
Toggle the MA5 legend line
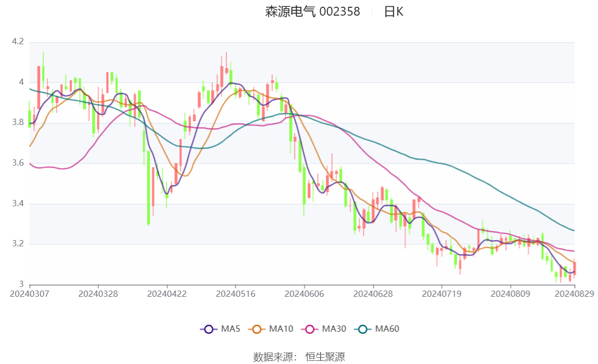tap(220, 329)
